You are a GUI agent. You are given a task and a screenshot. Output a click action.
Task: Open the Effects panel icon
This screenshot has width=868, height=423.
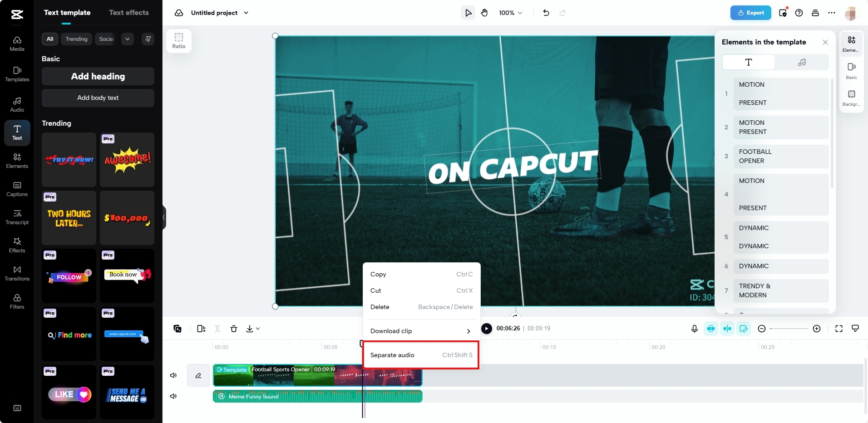pyautogui.click(x=17, y=245)
